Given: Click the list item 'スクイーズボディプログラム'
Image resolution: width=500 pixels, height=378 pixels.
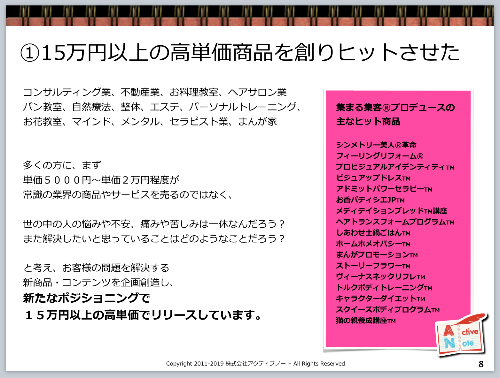Looking at the screenshot, I should point(388,309).
